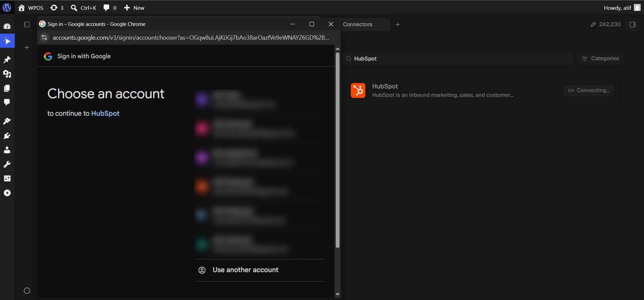Open the WordPress logo menu
This screenshot has width=644, height=300.
click(x=7, y=7)
